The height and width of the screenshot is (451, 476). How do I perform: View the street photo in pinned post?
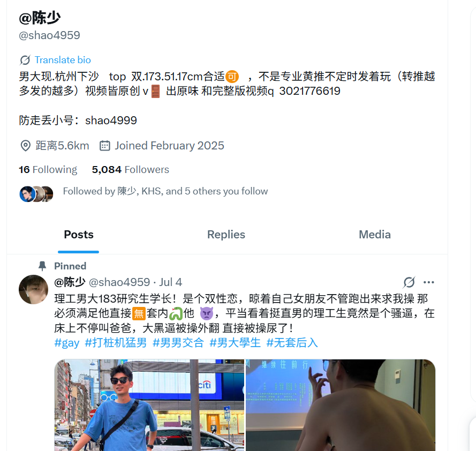click(x=149, y=405)
